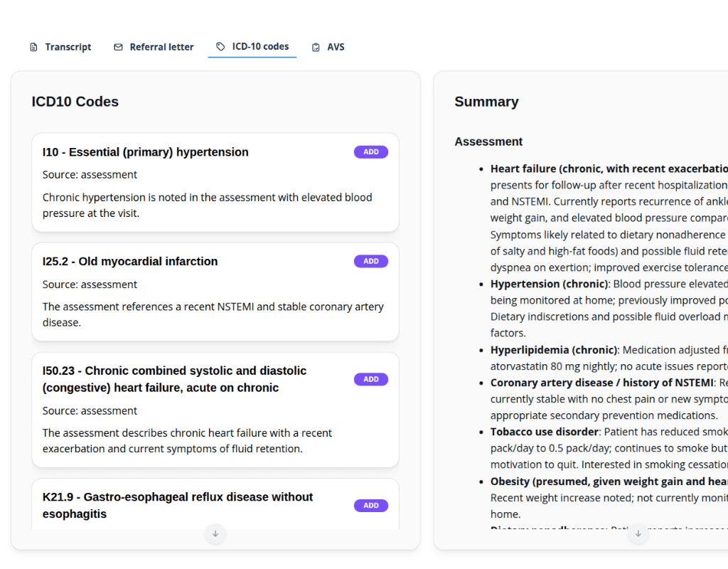Add the I25.2 Old myocardial infarction code
Viewport: 728px width, 569px height.
click(x=371, y=261)
